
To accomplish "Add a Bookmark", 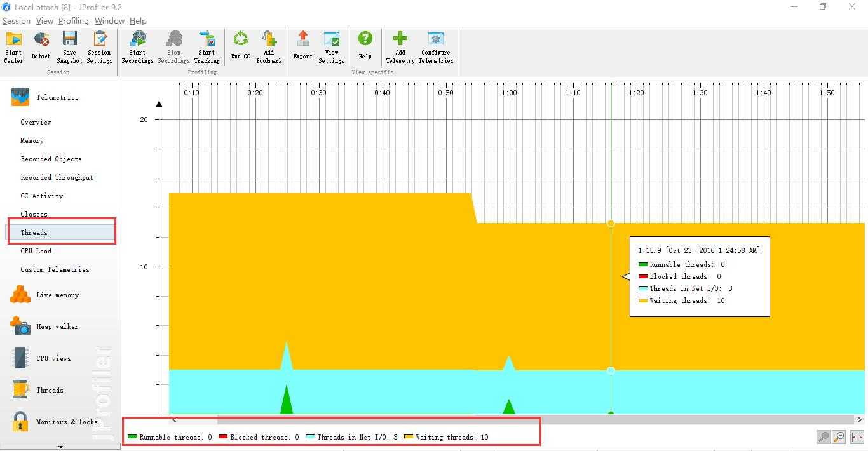I will click(x=269, y=47).
